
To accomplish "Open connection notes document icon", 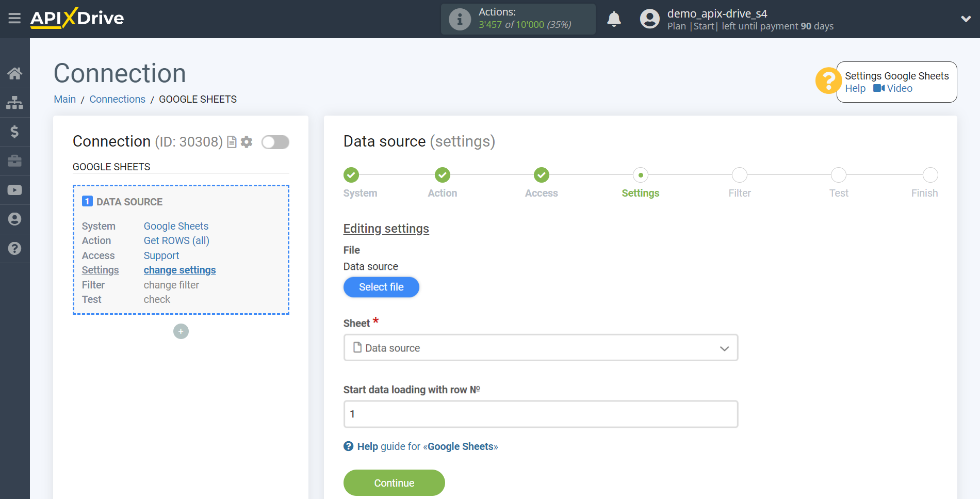I will 232,142.
